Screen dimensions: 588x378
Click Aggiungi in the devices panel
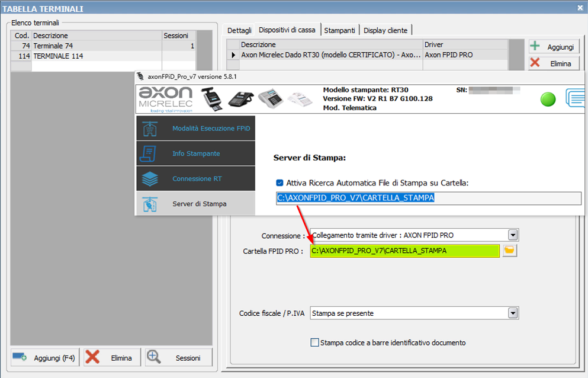coord(554,47)
